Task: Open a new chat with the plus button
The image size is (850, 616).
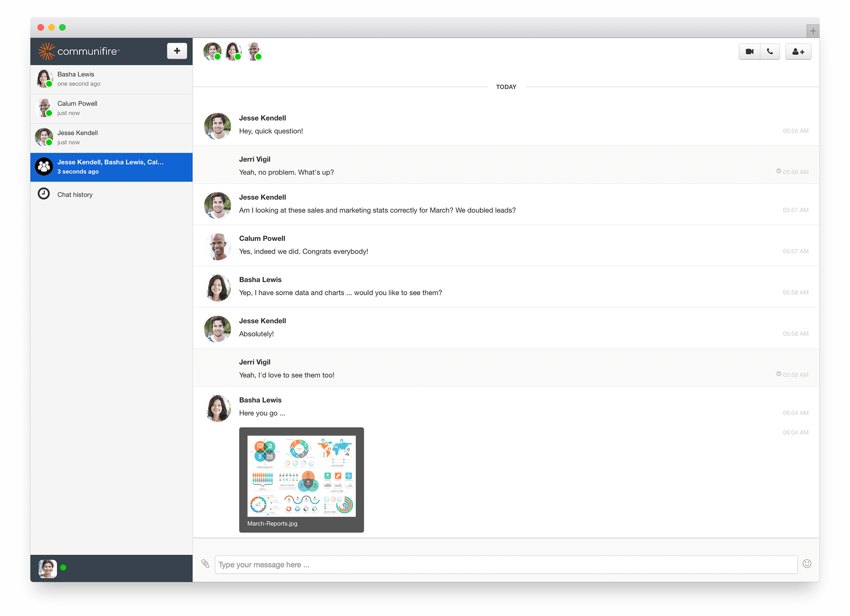Action: (x=177, y=51)
